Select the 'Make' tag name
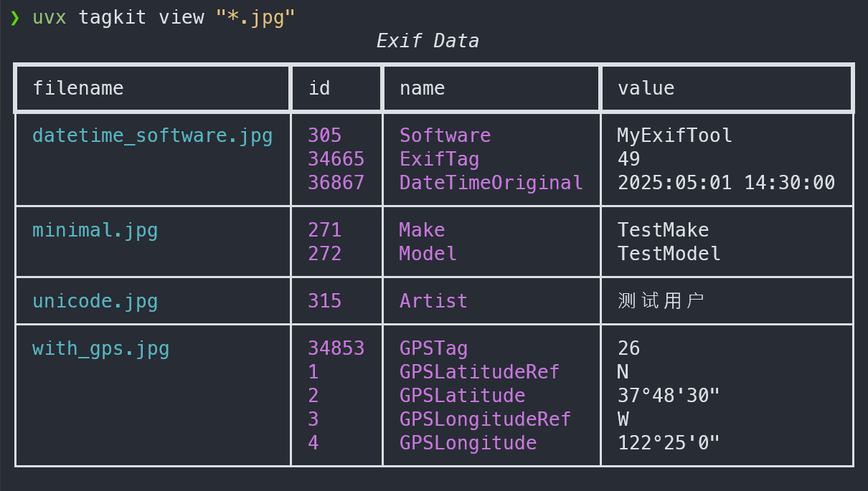 [x=422, y=230]
